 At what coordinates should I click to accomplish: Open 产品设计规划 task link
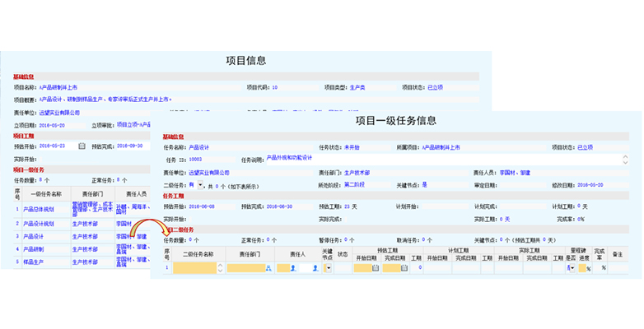pyautogui.click(x=35, y=223)
